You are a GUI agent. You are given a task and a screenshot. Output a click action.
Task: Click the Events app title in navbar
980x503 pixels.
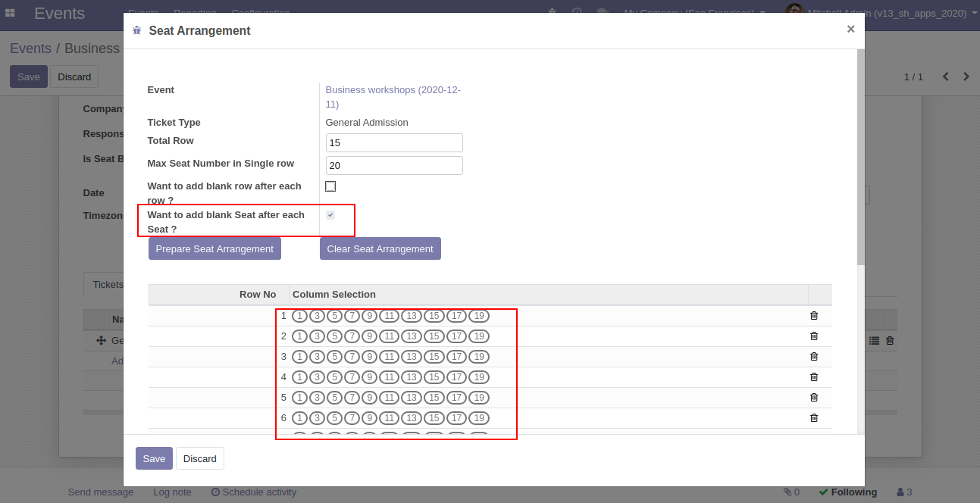point(60,13)
